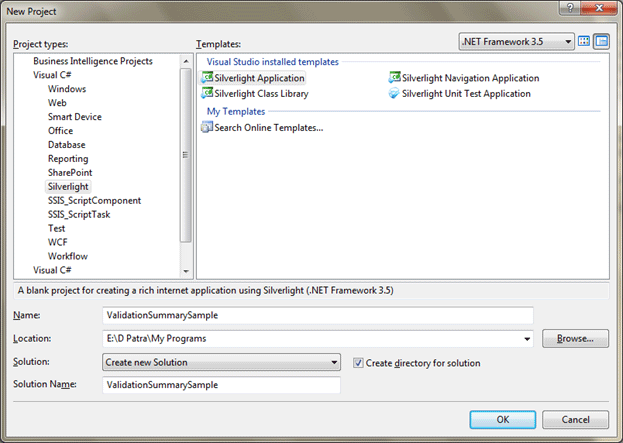
Task: Open the .NET Framework 3.5 dropdown
Action: tap(517, 41)
